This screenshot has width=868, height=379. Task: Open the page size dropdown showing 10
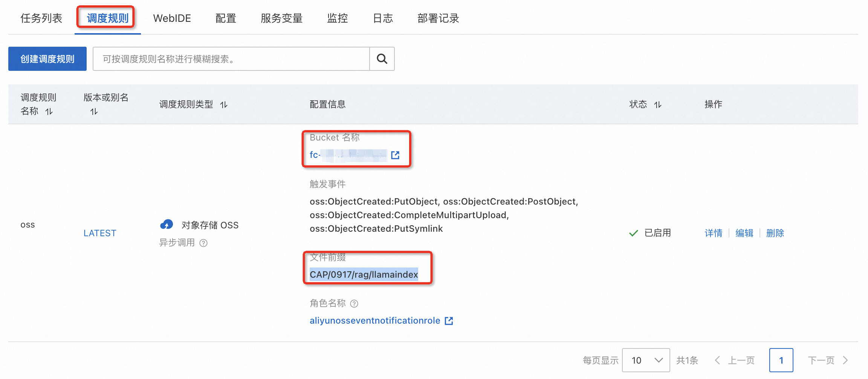[646, 360]
